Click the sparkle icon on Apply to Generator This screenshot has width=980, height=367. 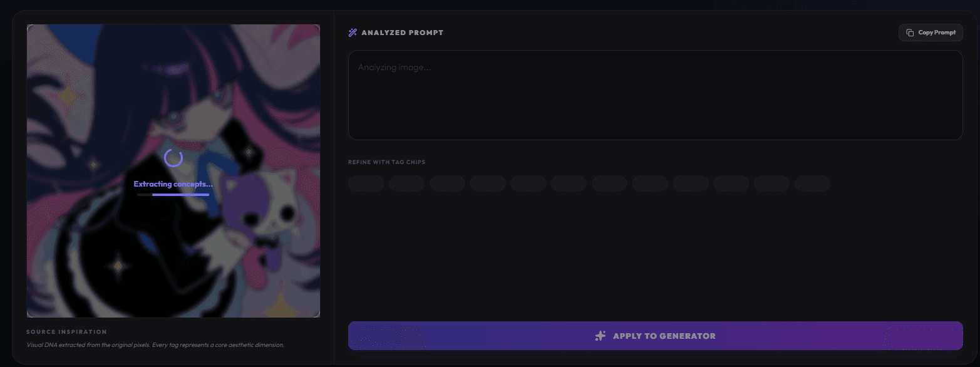click(600, 336)
